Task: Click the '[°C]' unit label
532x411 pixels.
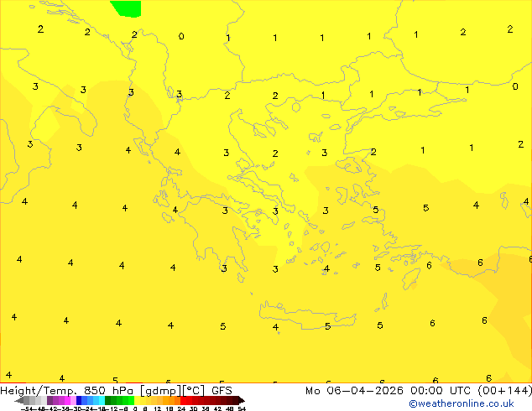Action: click(x=194, y=391)
